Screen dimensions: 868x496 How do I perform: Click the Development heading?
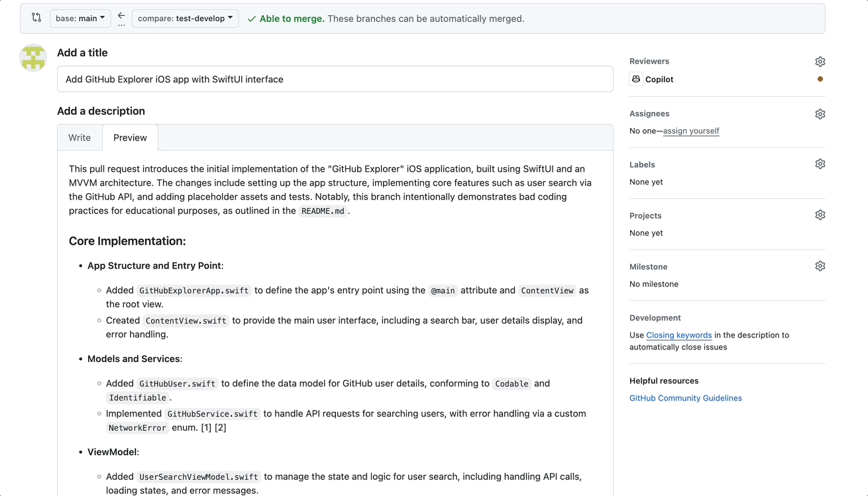pos(655,318)
